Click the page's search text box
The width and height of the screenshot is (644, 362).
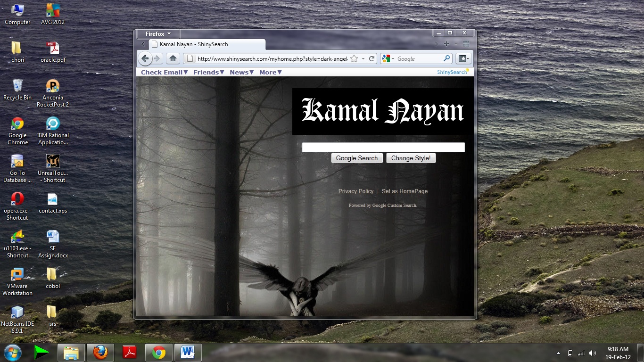tap(383, 148)
